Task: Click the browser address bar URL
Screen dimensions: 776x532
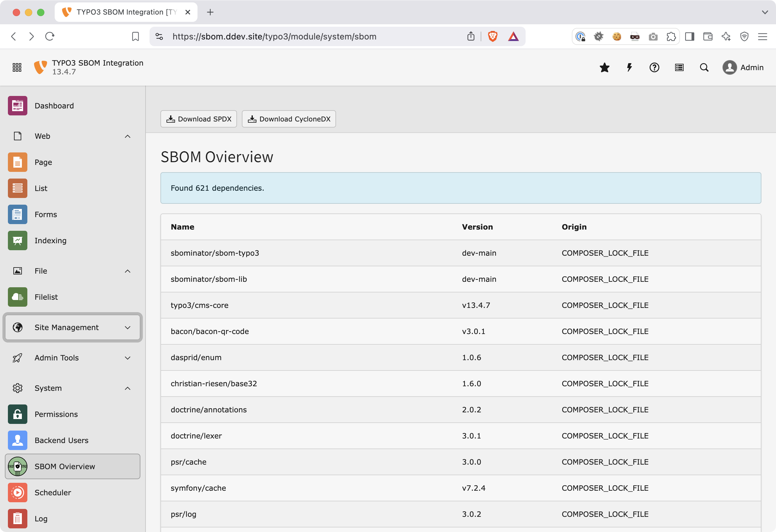Action: tap(274, 36)
